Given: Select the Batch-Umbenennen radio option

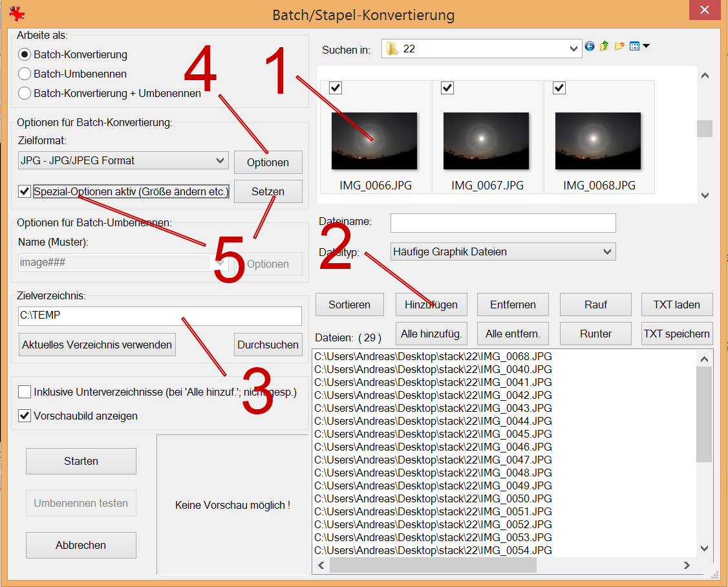Looking at the screenshot, I should pyautogui.click(x=25, y=74).
